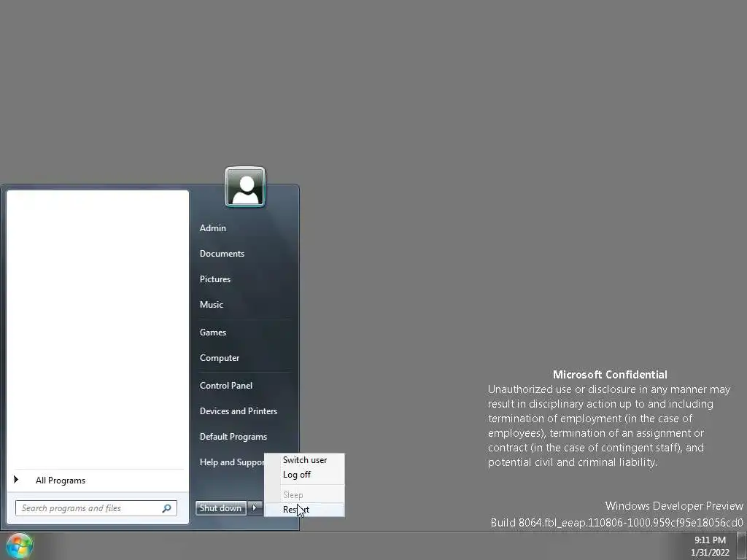Viewport: 747px width, 560px height.
Task: Click the All Programs label
Action: [x=61, y=481]
